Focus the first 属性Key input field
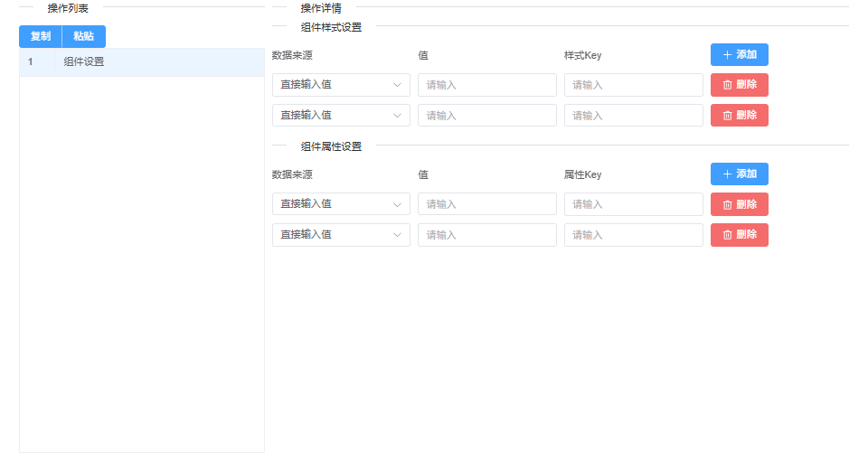Image resolution: width=868 pixels, height=470 pixels. point(633,204)
